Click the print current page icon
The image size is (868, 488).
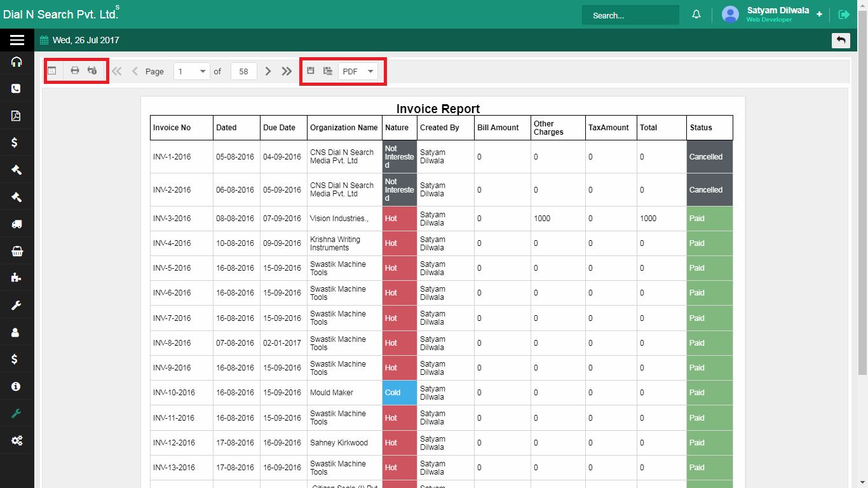[92, 71]
